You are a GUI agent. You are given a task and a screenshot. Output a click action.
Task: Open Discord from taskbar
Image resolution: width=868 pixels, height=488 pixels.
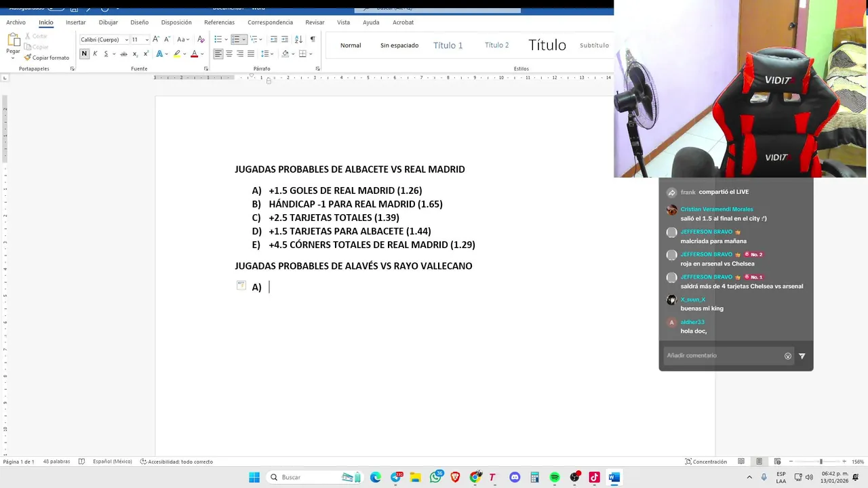[x=515, y=477]
